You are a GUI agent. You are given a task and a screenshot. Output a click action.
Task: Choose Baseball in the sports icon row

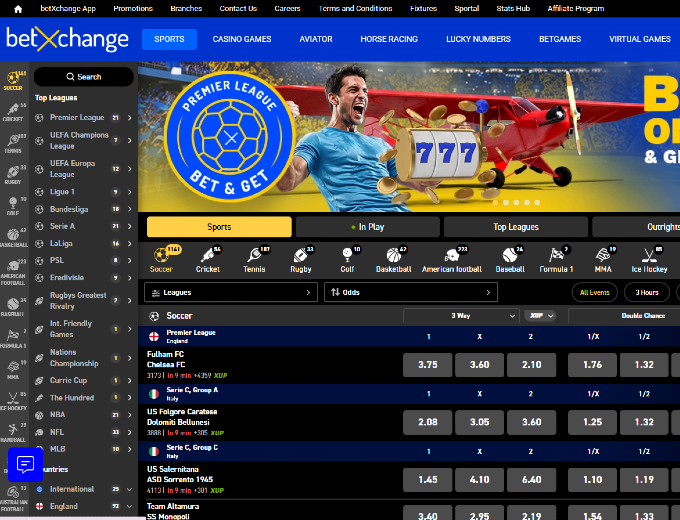pos(510,259)
